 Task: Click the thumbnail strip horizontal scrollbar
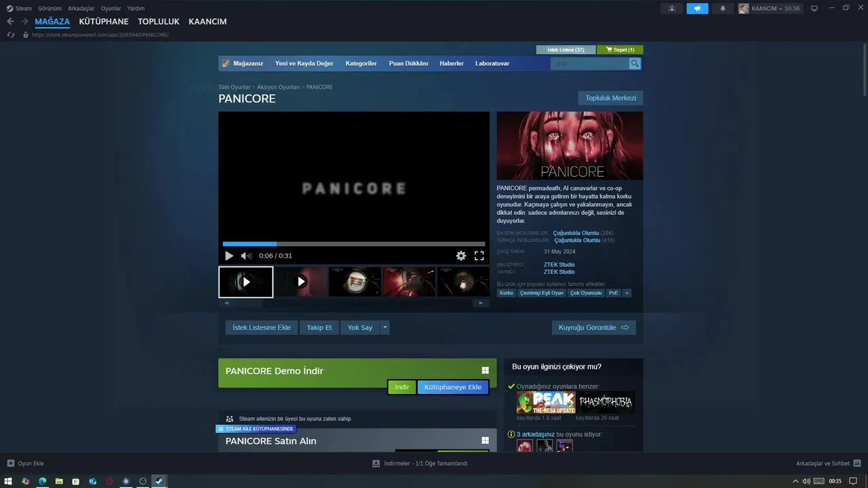coord(353,303)
